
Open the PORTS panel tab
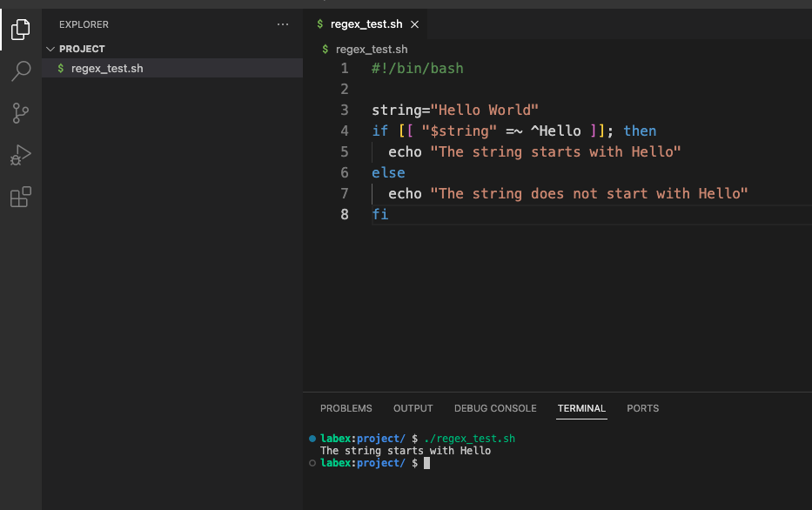pos(642,408)
